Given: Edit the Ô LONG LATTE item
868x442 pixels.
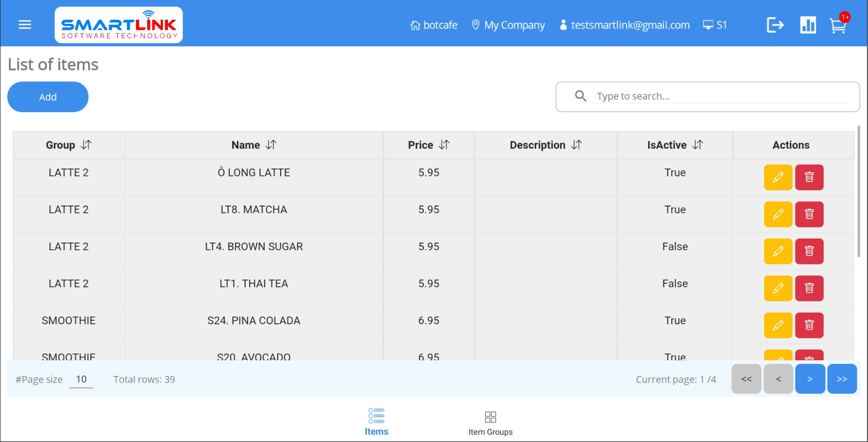Looking at the screenshot, I should pyautogui.click(x=778, y=178).
